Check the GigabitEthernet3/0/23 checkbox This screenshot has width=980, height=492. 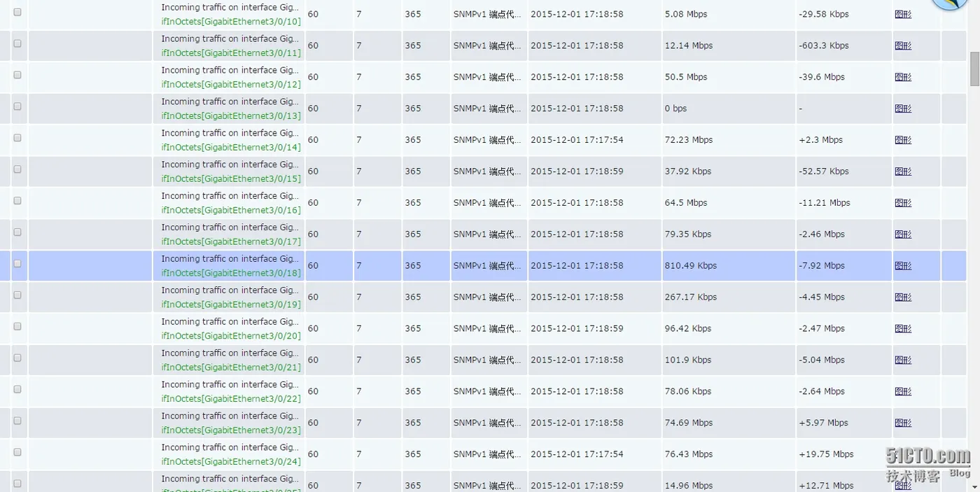point(17,421)
